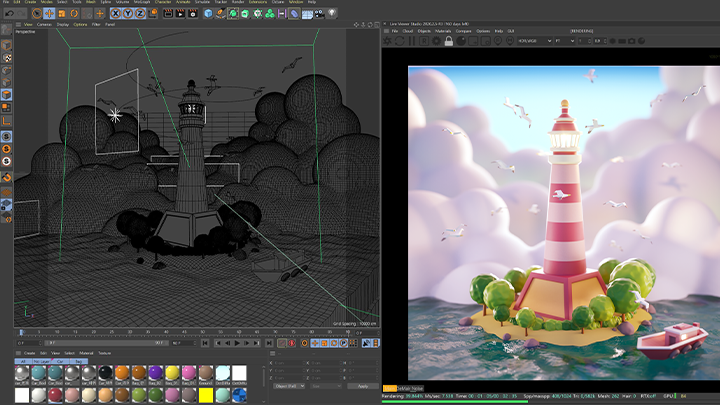Go to end of timeline
Viewport: 720px width, 405px height.
tap(269, 343)
